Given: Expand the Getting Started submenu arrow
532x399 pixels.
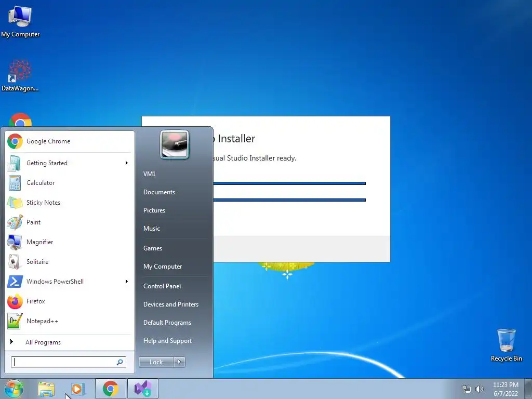Looking at the screenshot, I should coord(127,163).
